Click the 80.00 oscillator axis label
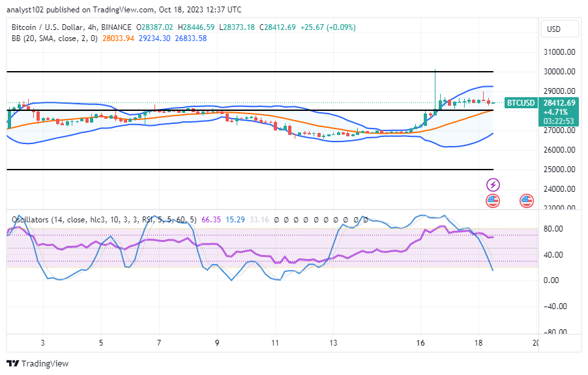Viewport: 588px width, 375px height. (553, 229)
